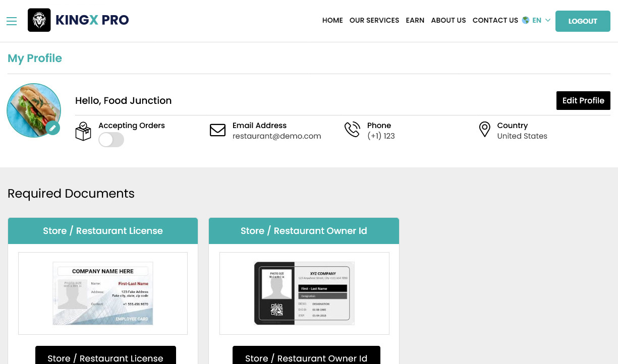This screenshot has width=618, height=364.
Task: Click black Store / Restaurant Owner Id button
Action: tap(306, 356)
